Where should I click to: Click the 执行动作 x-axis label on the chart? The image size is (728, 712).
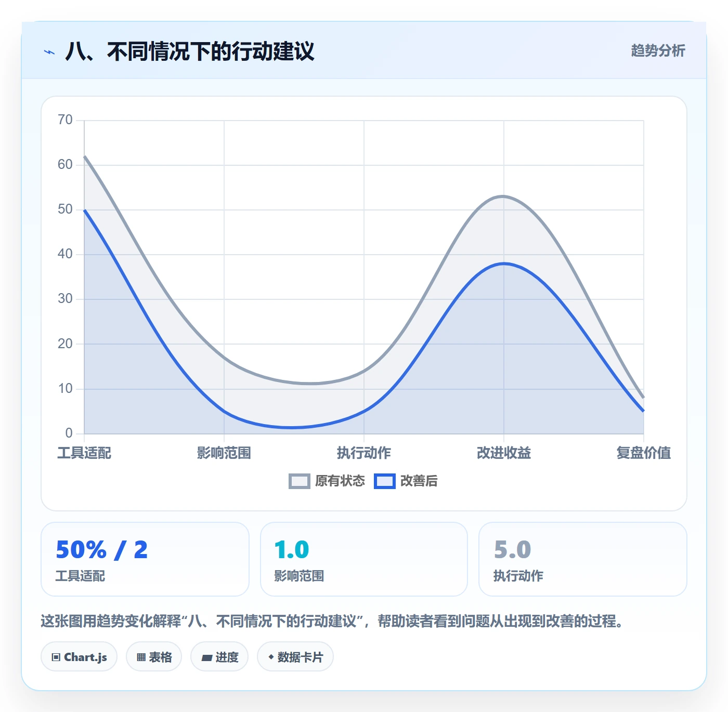click(x=364, y=453)
